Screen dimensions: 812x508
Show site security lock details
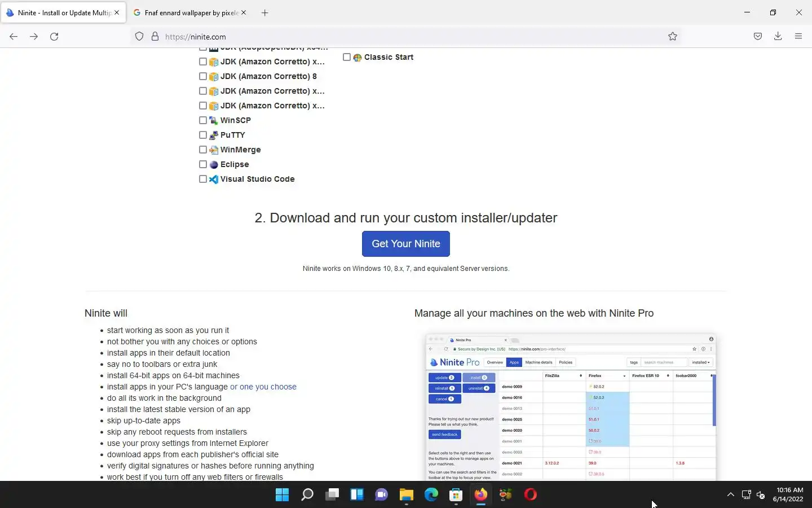(155, 36)
